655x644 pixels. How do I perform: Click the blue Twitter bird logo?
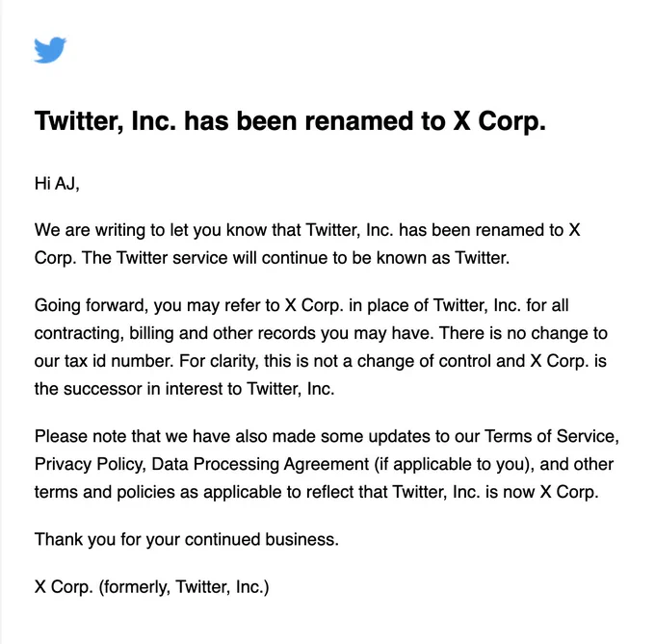click(50, 50)
